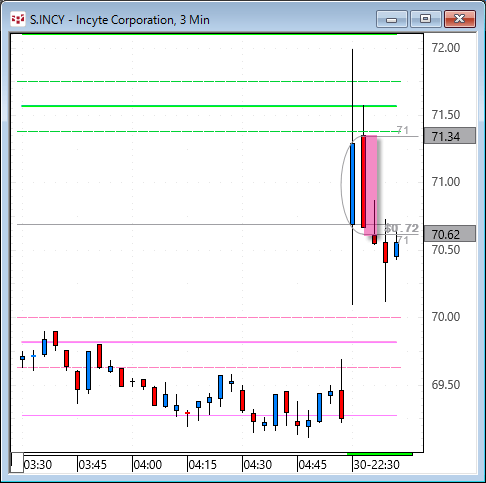Select the 71.00 price axis label
486x483 pixels.
tap(446, 182)
